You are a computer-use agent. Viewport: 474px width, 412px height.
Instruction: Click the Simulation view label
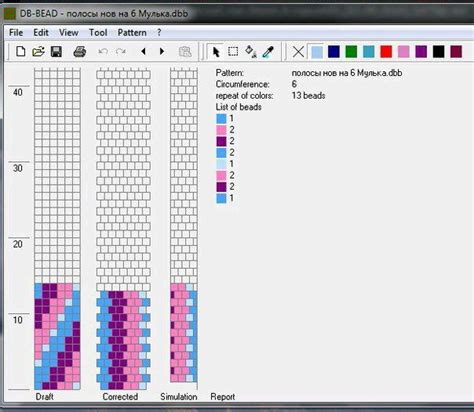(x=179, y=397)
